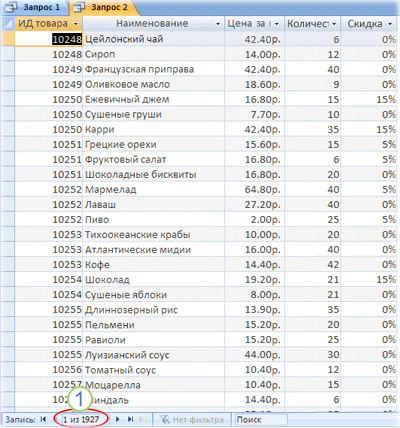Click the price cell '7.70р.' for Сушеные груши
The height and width of the screenshot is (428, 400).
pyautogui.click(x=254, y=114)
